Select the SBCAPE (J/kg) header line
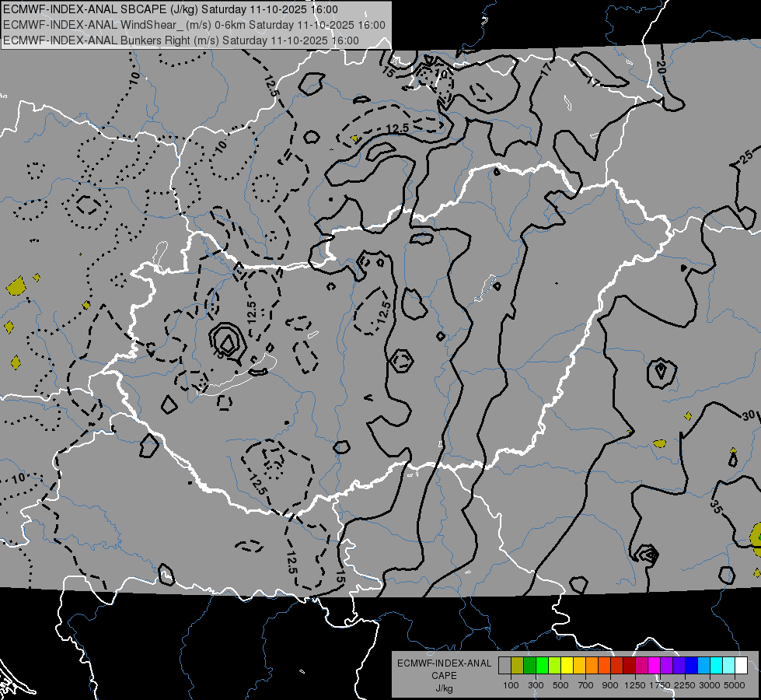Image resolution: width=761 pixels, height=700 pixels. coord(171,9)
